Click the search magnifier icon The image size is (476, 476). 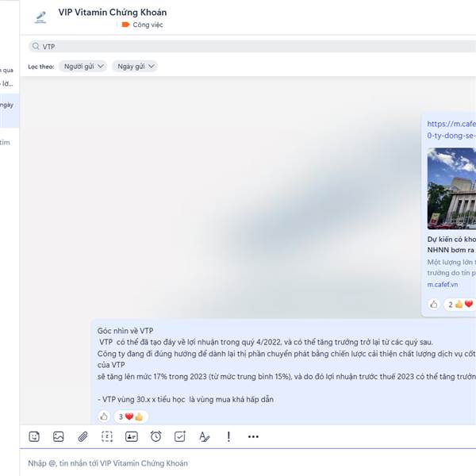(x=36, y=46)
